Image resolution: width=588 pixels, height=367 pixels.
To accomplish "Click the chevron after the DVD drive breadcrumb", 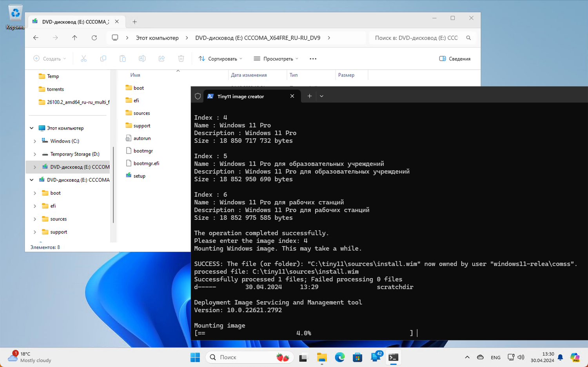I will [329, 38].
